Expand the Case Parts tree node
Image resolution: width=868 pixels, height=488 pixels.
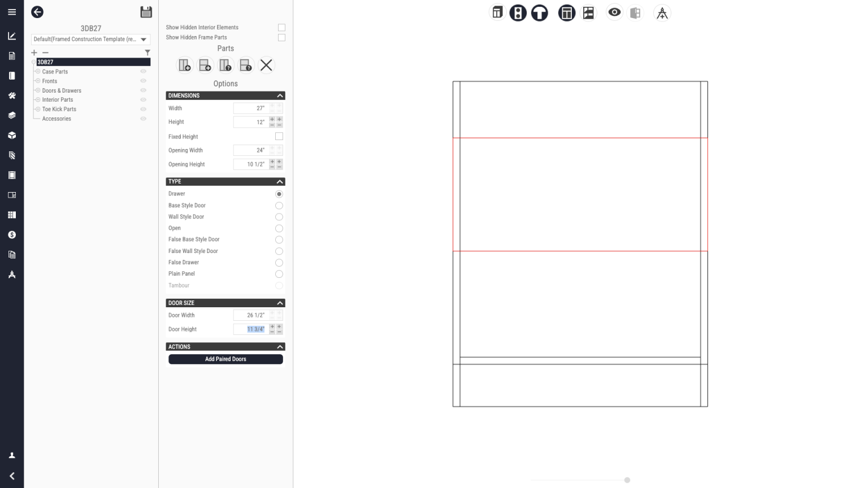pos(38,72)
